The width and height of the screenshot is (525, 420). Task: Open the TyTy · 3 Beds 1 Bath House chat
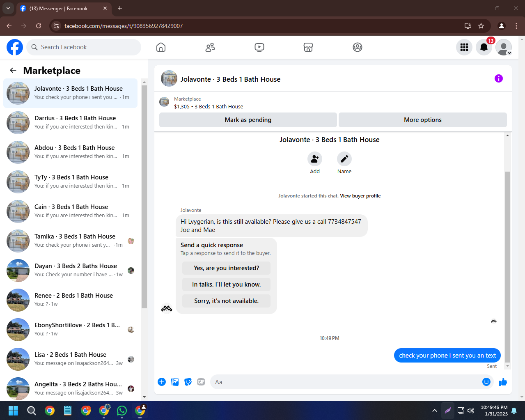pyautogui.click(x=70, y=182)
